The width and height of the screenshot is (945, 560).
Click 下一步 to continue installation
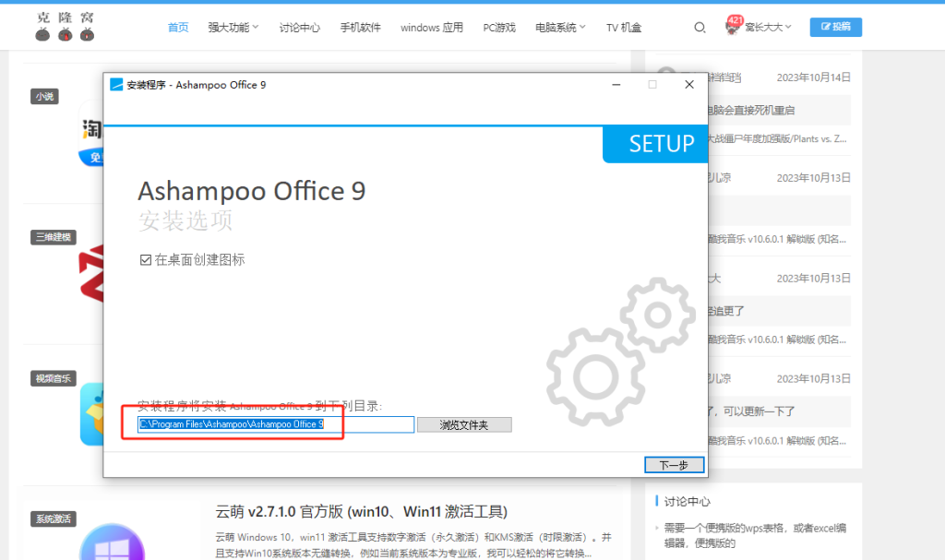click(674, 465)
